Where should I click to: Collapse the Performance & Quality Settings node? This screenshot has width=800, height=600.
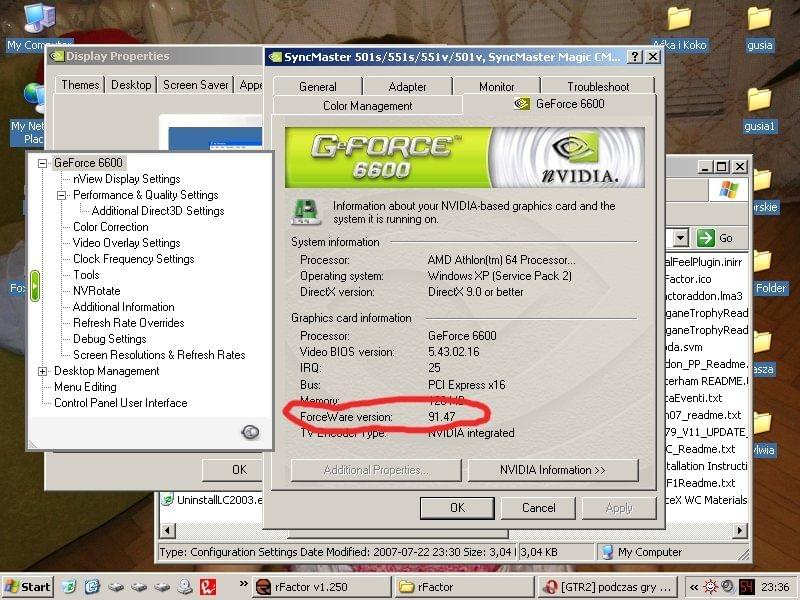point(62,195)
